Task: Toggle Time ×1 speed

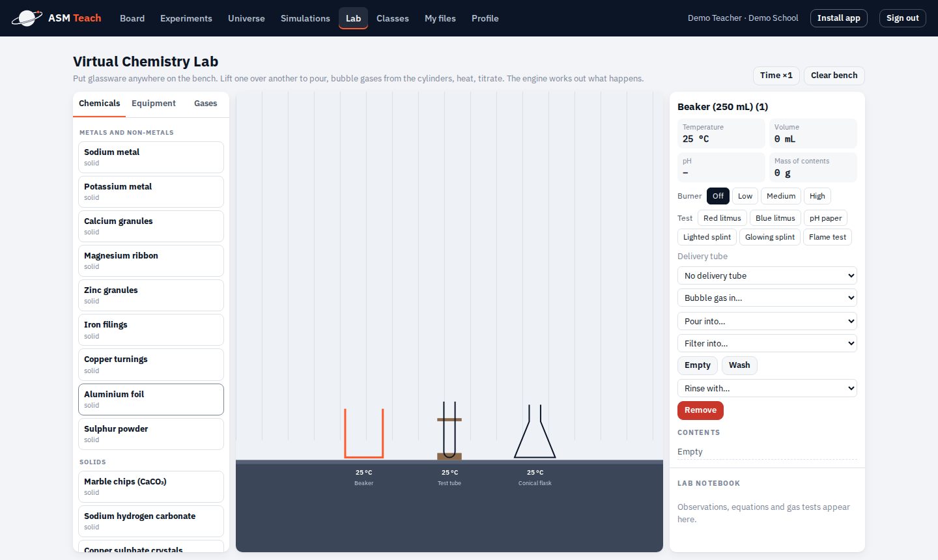Action: (776, 76)
